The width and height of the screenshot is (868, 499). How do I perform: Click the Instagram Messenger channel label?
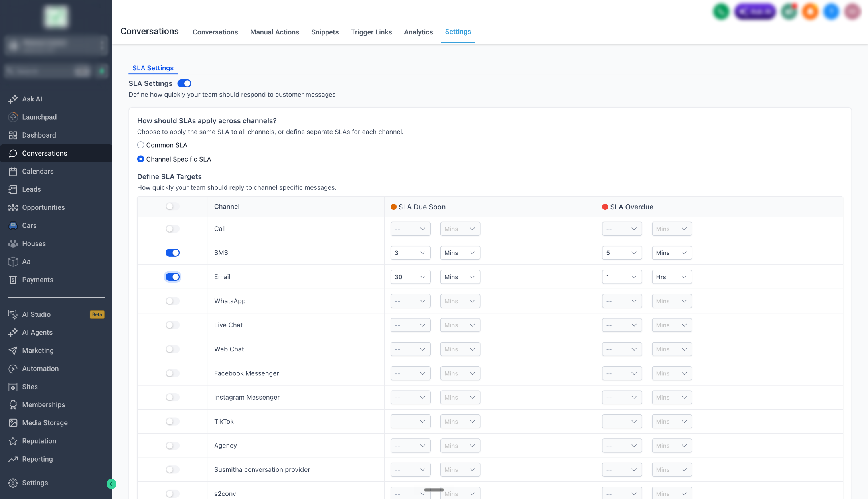(247, 397)
